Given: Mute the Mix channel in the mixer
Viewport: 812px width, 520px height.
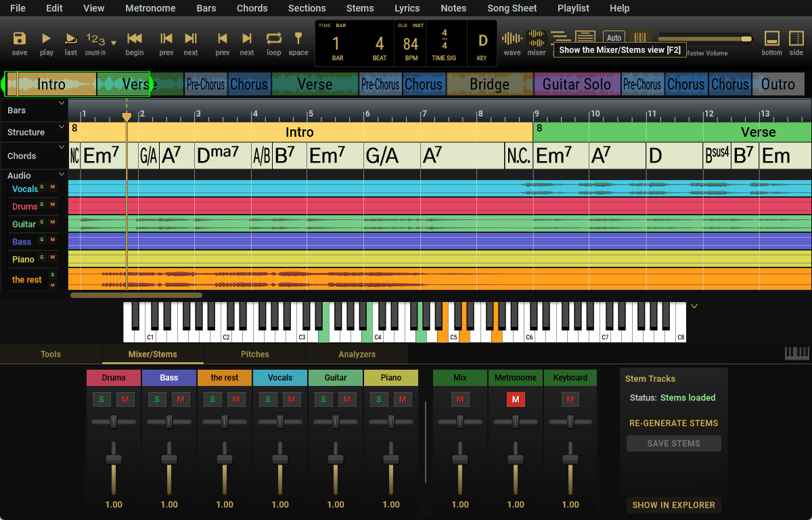Looking at the screenshot, I should (460, 399).
